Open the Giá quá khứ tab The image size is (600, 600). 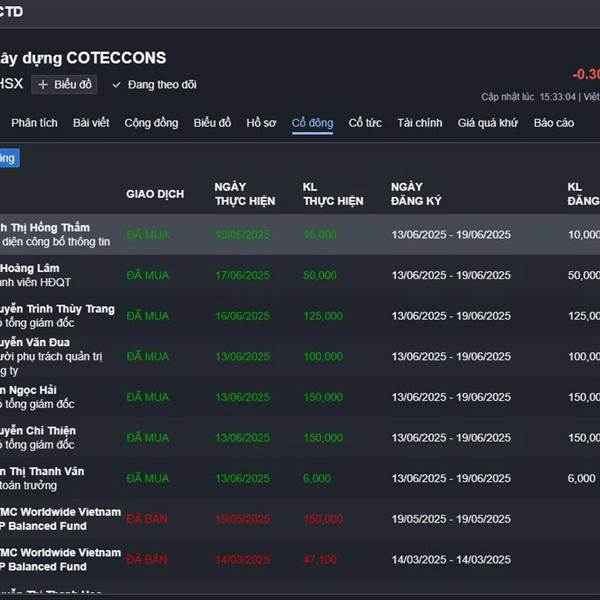488,123
